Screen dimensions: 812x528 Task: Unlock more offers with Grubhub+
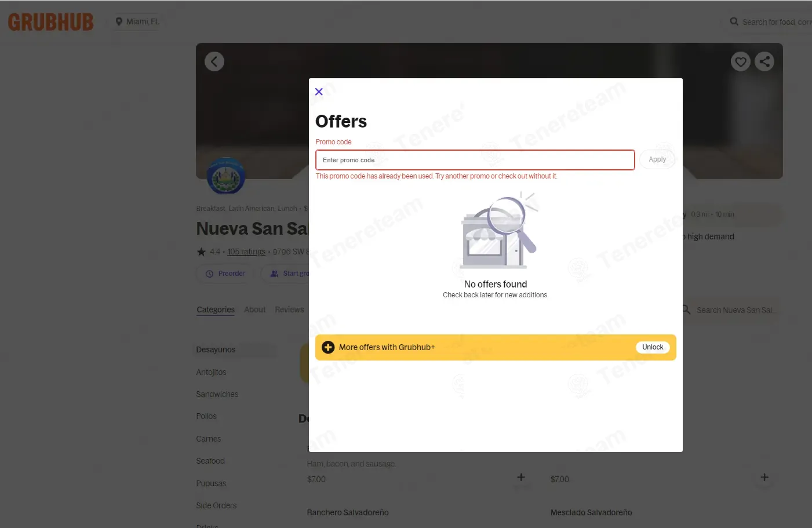653,347
